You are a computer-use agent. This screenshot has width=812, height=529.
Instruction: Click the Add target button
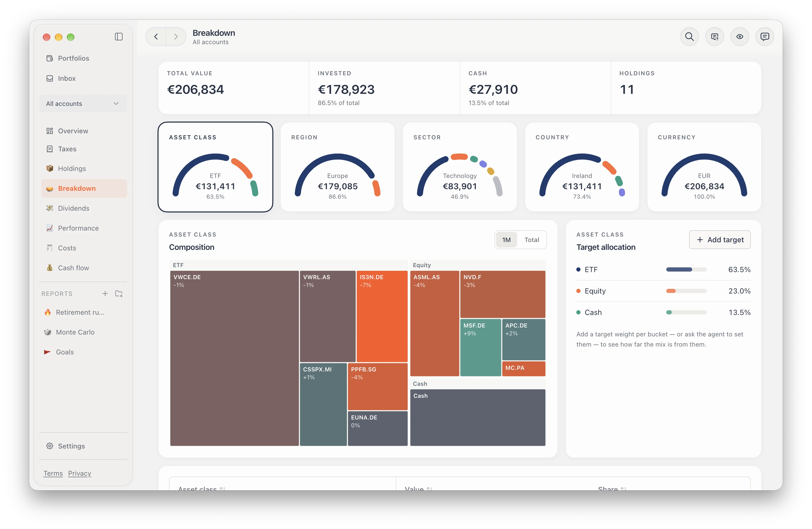pyautogui.click(x=720, y=240)
